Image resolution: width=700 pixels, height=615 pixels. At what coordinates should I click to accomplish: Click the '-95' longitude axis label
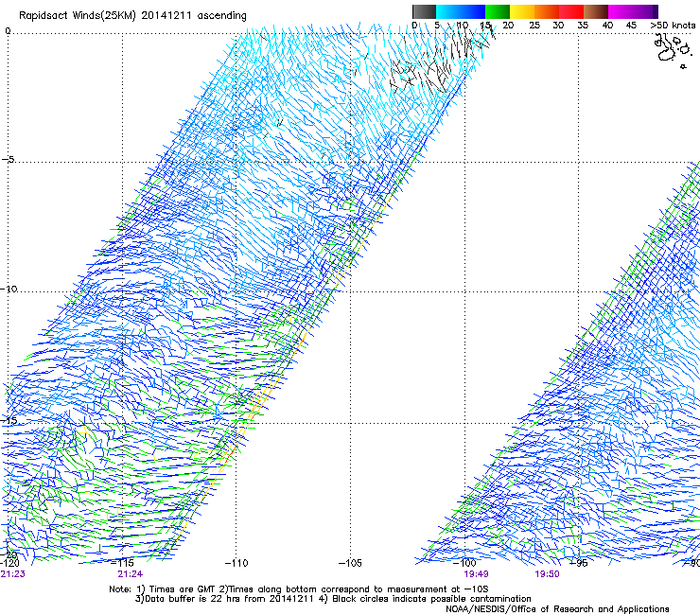(579, 562)
